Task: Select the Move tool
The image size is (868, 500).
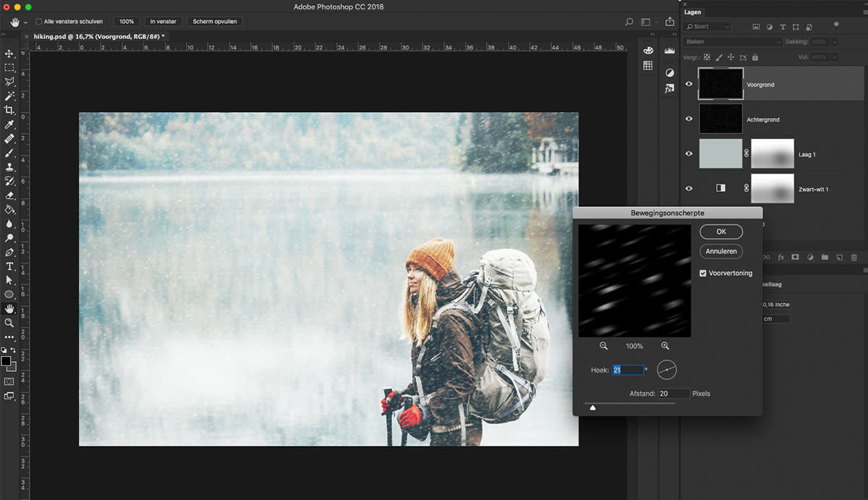Action: click(9, 54)
